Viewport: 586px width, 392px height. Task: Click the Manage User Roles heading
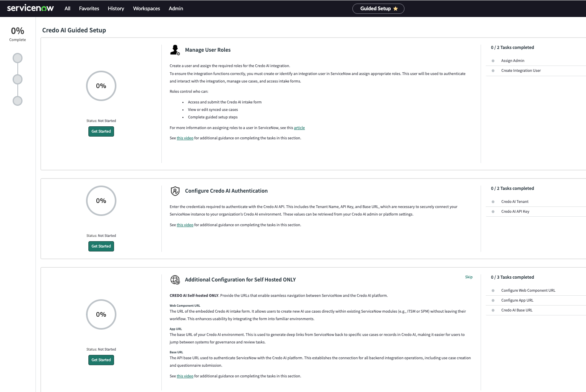[x=208, y=50]
